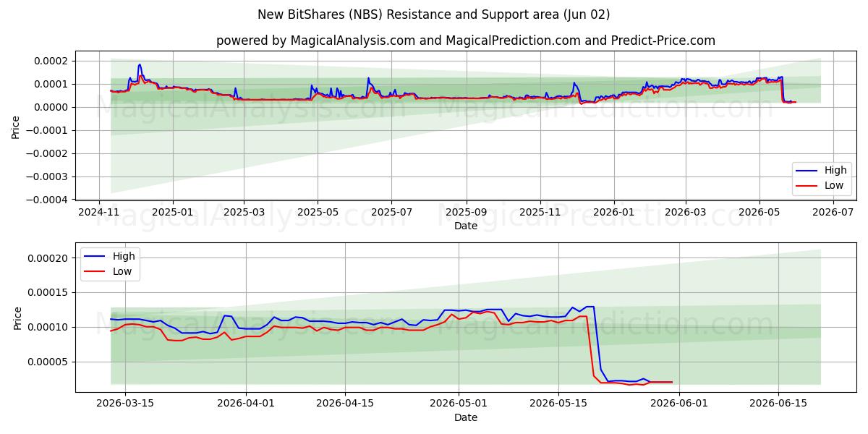Click the lower chart 'Date' axis label
Image resolution: width=868 pixels, height=434 pixels.
click(466, 417)
